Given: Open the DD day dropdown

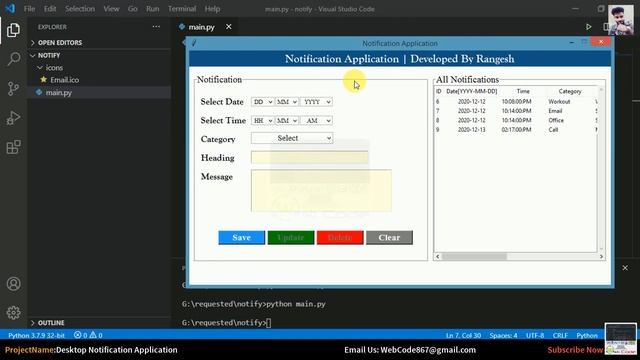Looking at the screenshot, I should [x=262, y=102].
